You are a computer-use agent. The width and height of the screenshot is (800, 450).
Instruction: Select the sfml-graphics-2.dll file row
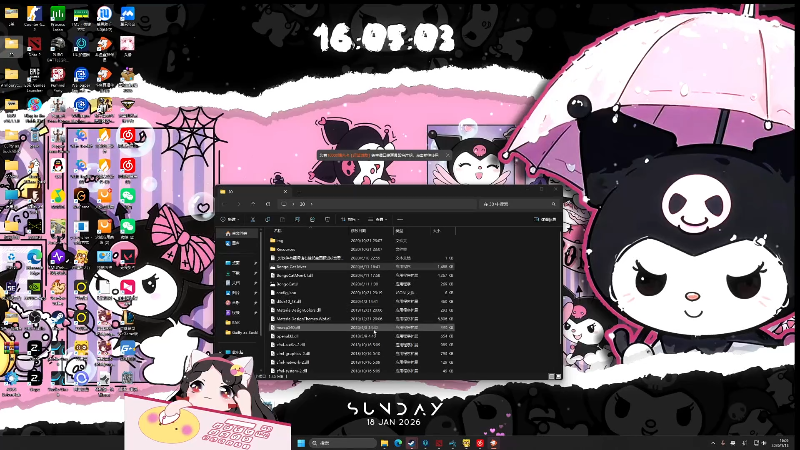[x=361, y=354]
